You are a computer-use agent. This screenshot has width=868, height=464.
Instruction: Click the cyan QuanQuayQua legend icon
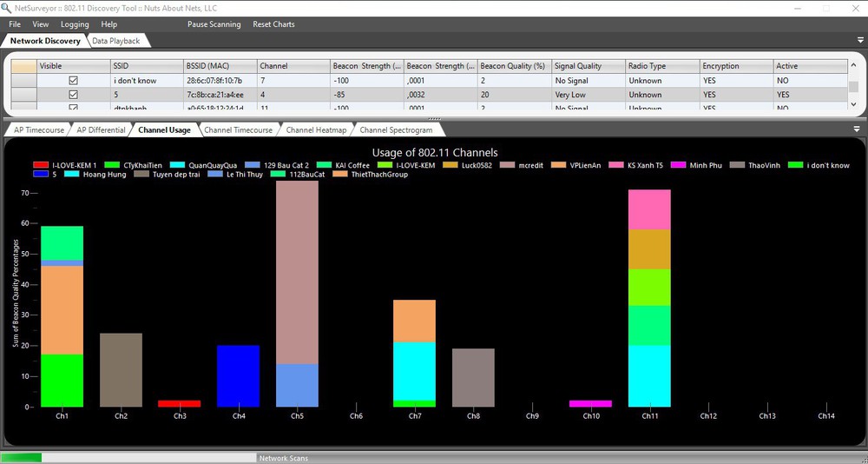click(x=176, y=165)
